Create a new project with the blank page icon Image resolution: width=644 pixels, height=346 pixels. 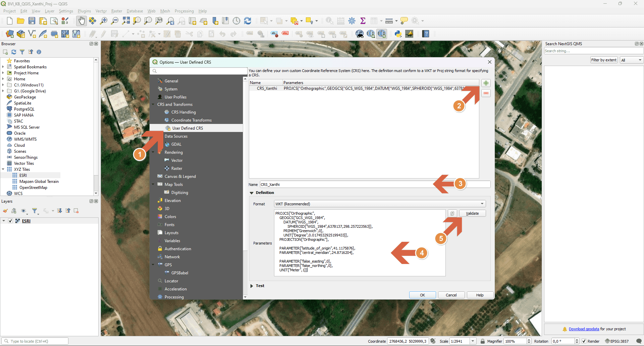point(10,21)
